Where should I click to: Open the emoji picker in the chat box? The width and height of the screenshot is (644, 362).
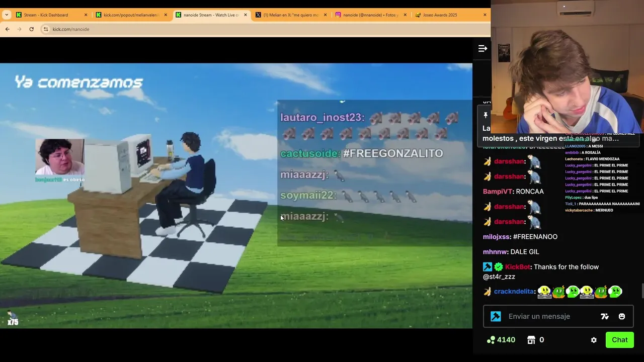coord(622,316)
